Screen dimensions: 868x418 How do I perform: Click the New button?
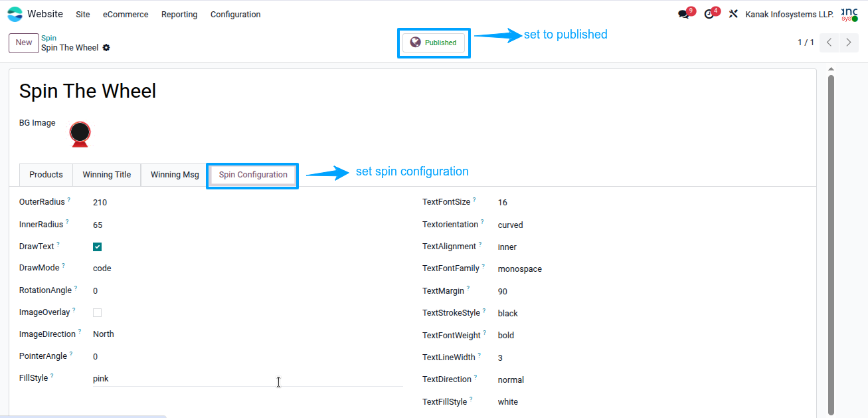(24, 43)
